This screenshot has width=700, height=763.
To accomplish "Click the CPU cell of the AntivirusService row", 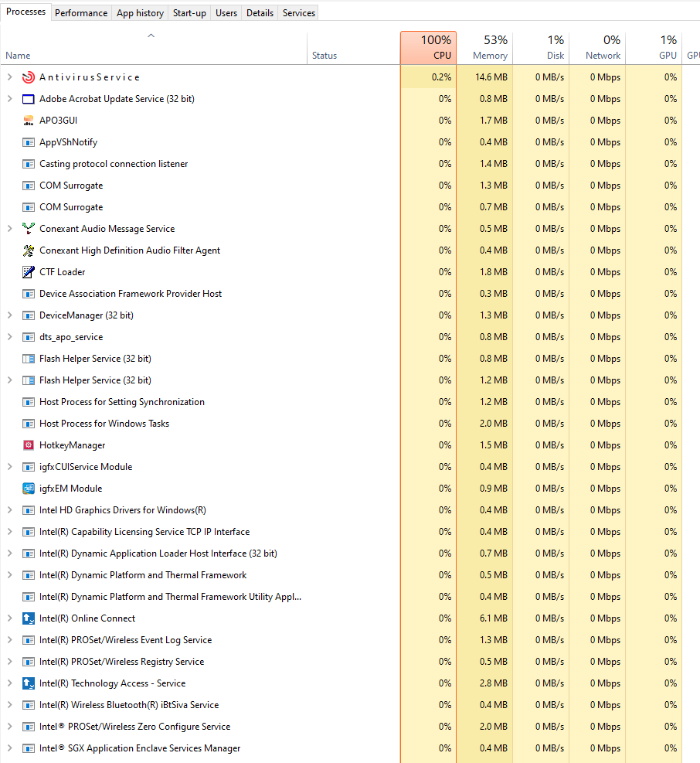I will 429,77.
